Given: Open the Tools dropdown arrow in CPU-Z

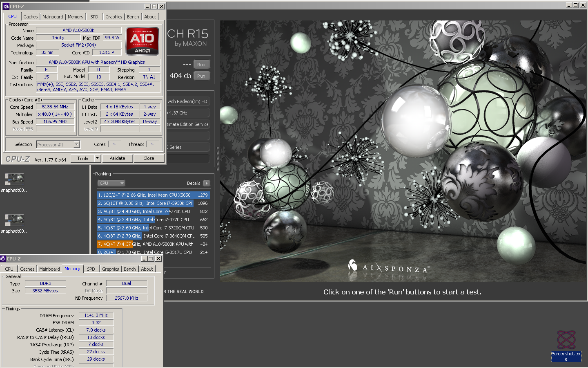Looking at the screenshot, I should [97, 158].
